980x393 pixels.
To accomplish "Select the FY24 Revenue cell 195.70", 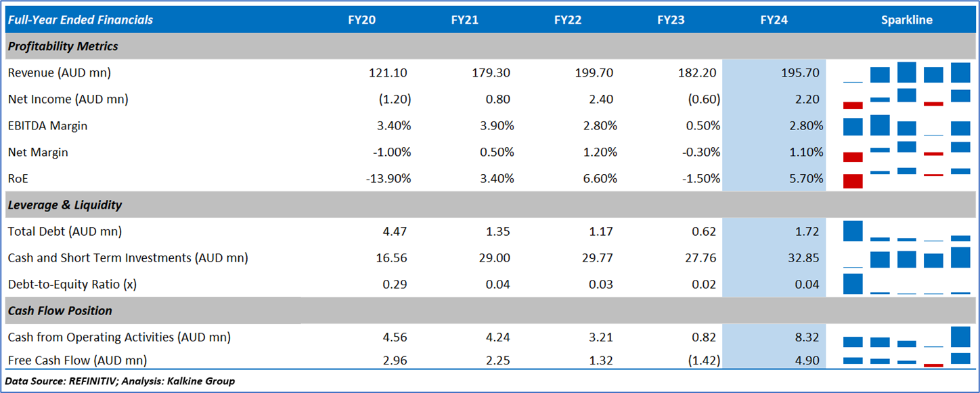I will (x=799, y=73).
